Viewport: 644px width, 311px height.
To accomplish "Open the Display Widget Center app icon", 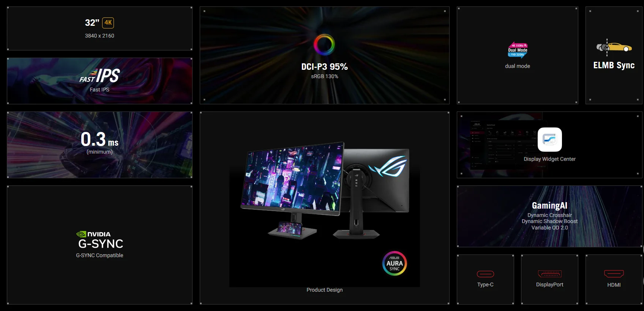I will pos(549,140).
